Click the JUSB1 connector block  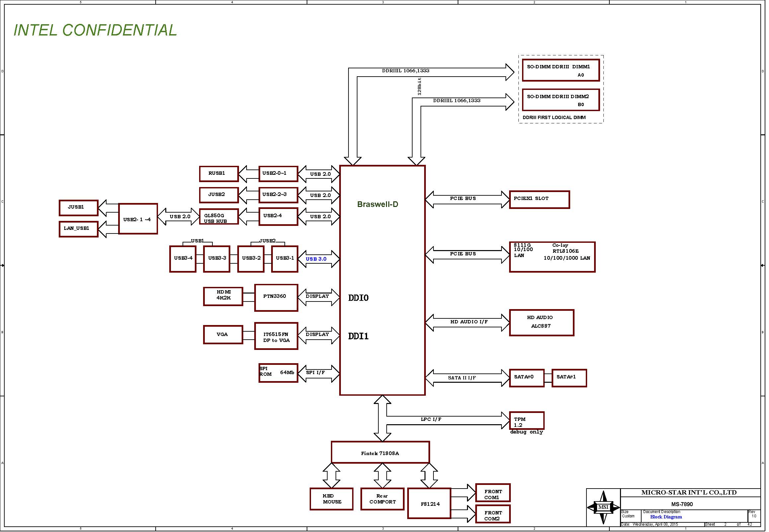click(78, 208)
